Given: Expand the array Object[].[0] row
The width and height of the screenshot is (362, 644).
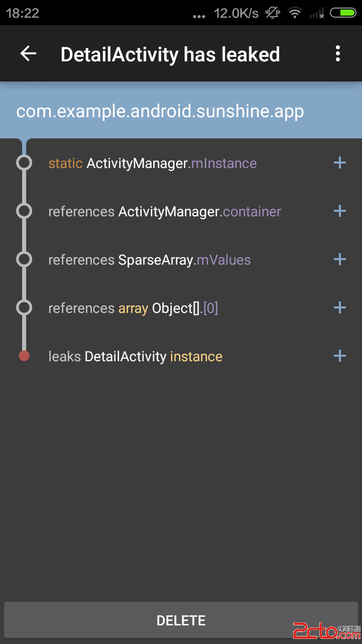Looking at the screenshot, I should point(340,307).
